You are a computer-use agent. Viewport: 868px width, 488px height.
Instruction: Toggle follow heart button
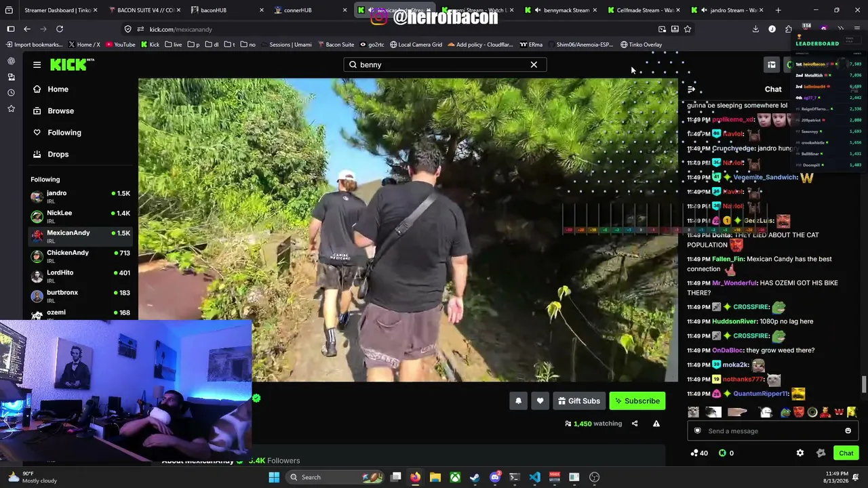click(x=540, y=401)
